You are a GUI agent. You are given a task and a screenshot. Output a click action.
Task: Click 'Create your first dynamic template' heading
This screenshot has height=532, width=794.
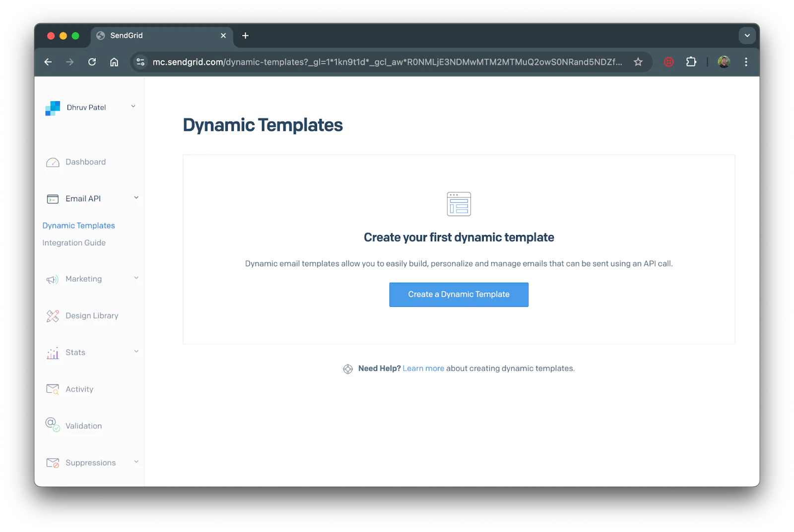(x=459, y=237)
